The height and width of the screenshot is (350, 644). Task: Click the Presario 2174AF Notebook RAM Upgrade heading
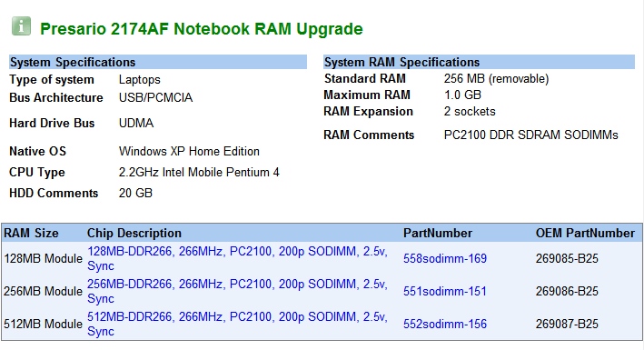pos(202,29)
